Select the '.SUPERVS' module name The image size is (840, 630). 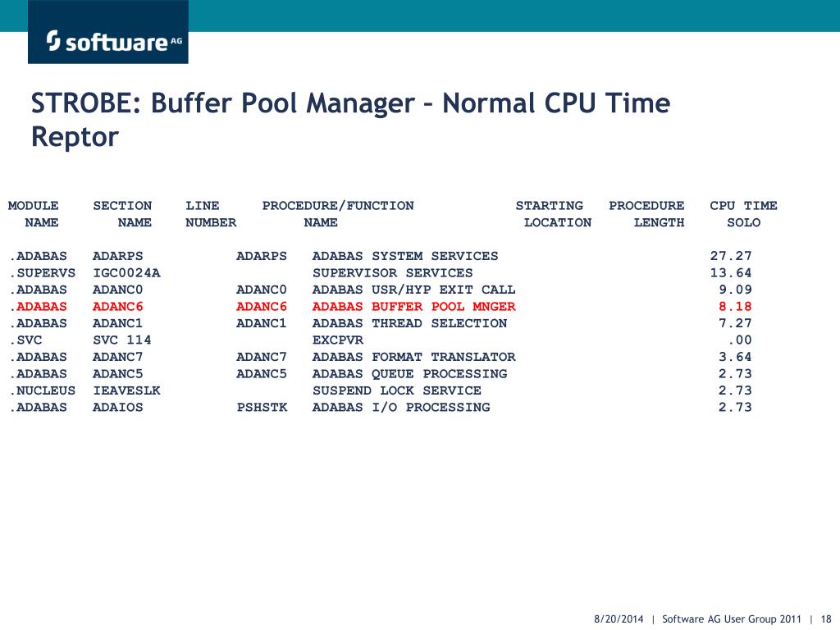(x=43, y=272)
